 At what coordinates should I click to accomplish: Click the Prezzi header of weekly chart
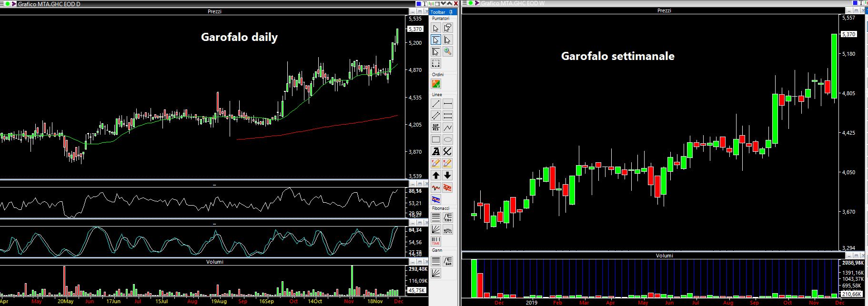664,10
